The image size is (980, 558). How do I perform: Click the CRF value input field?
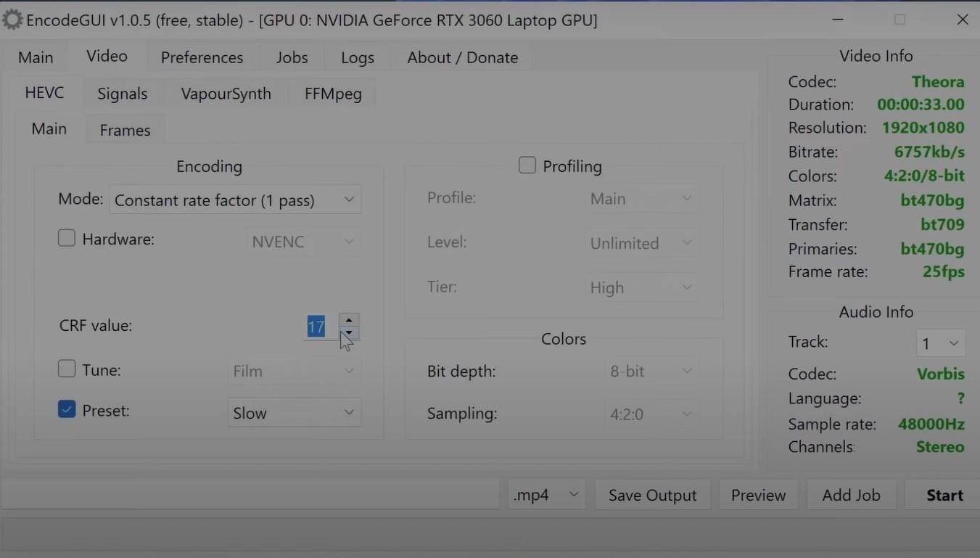click(x=321, y=327)
